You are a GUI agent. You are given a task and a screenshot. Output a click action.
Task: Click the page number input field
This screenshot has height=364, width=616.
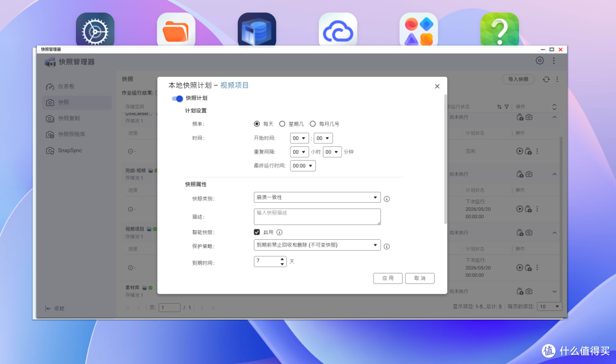pos(169,308)
